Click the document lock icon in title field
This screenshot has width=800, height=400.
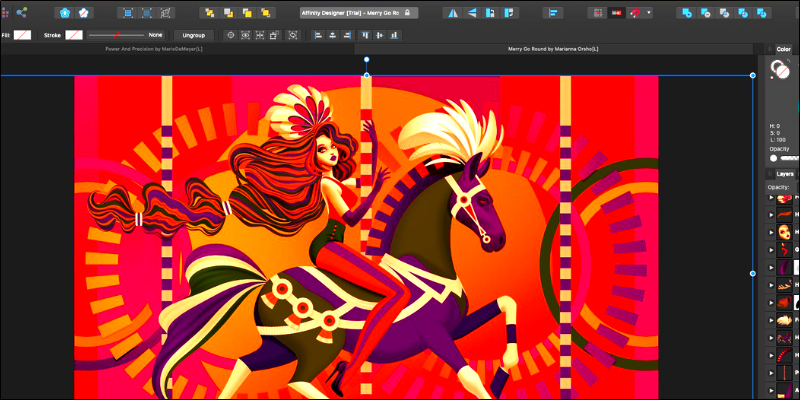(407, 13)
